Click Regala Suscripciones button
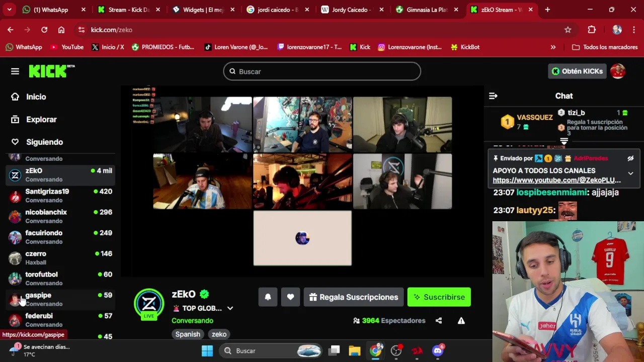This screenshot has height=362, width=644. [354, 297]
